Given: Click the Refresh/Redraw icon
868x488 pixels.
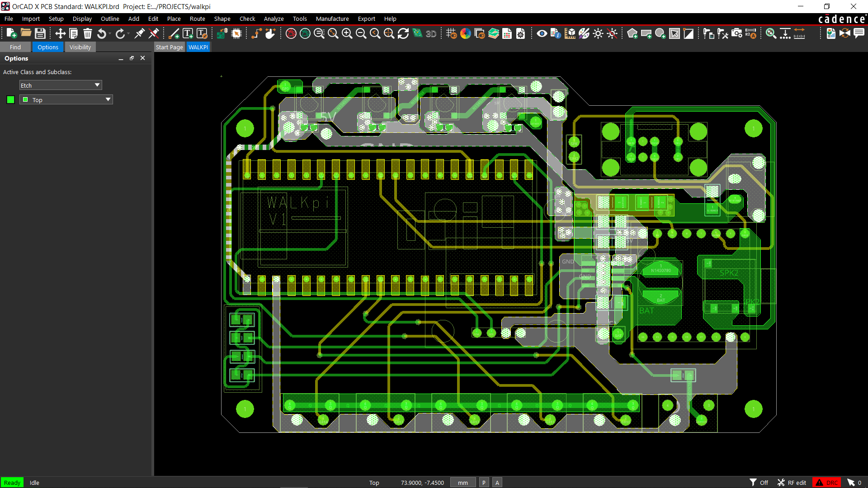Looking at the screenshot, I should [403, 33].
